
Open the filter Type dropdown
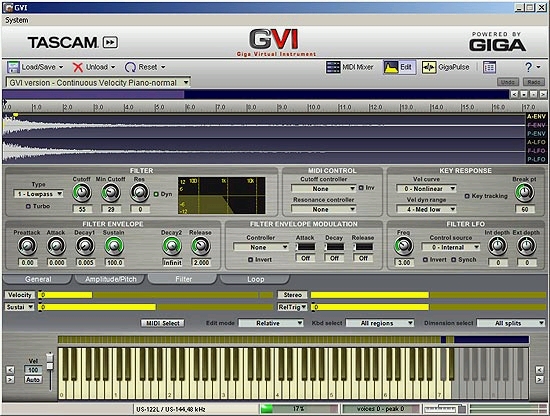[x=39, y=194]
